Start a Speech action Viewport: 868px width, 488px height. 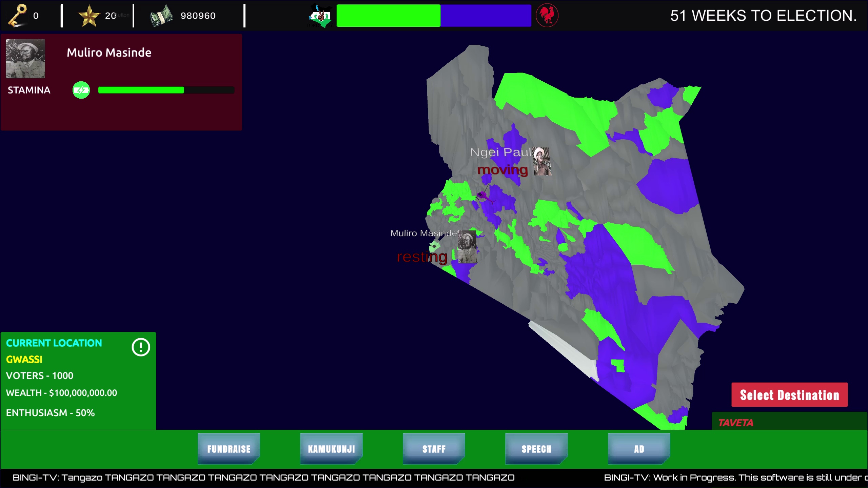(x=536, y=449)
